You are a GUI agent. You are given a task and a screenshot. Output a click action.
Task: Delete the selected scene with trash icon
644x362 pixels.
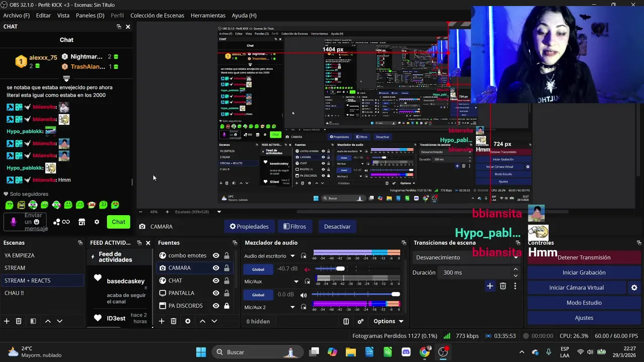tap(19, 321)
